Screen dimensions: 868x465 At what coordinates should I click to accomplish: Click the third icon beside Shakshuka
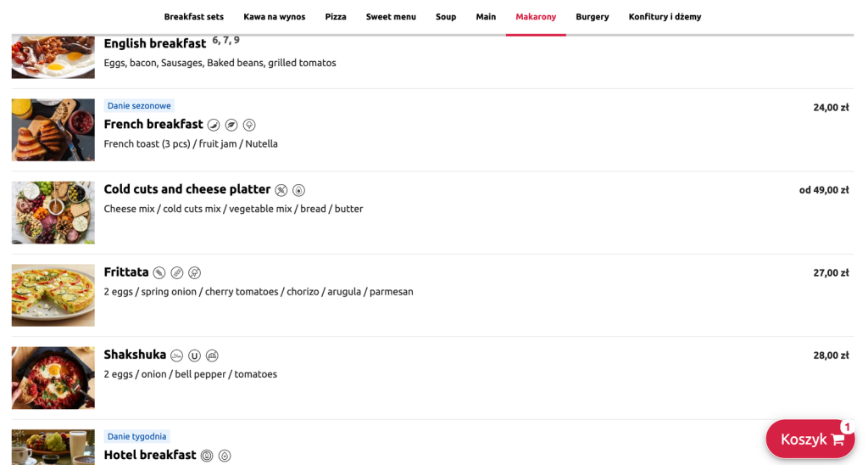coord(212,356)
